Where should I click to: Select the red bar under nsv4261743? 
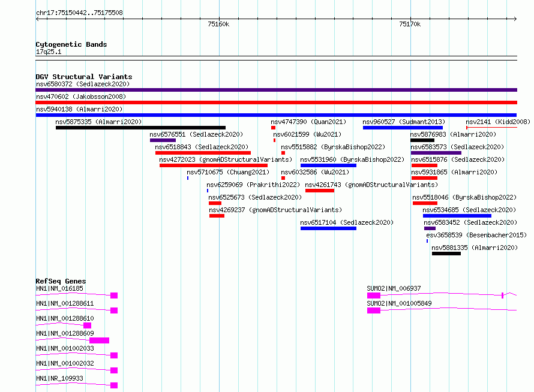pos(320,191)
